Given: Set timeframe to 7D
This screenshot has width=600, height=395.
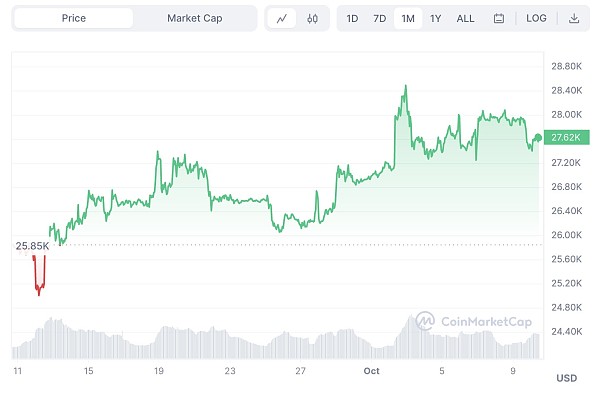Looking at the screenshot, I should [x=380, y=18].
